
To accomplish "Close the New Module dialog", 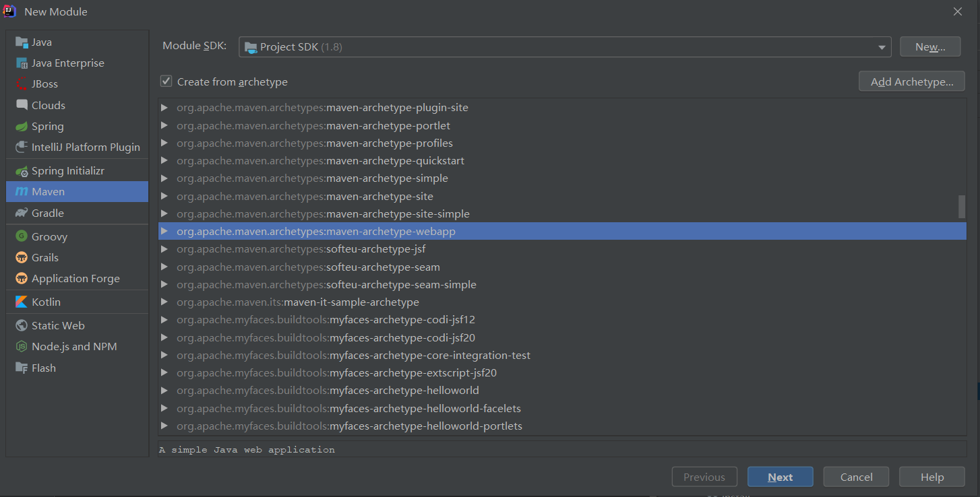I will coord(958,11).
